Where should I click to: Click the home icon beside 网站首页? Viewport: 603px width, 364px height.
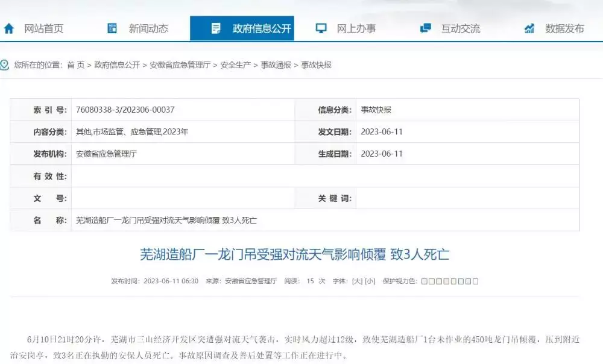[x=9, y=28]
